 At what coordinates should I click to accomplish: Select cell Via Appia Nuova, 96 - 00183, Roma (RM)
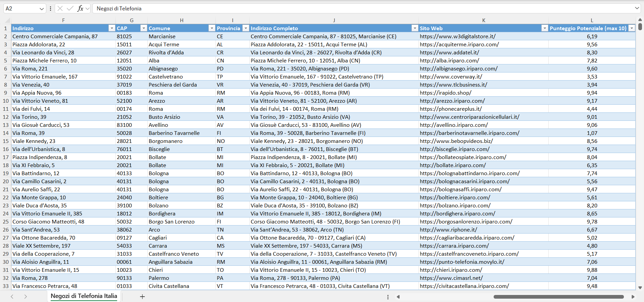coord(334,93)
